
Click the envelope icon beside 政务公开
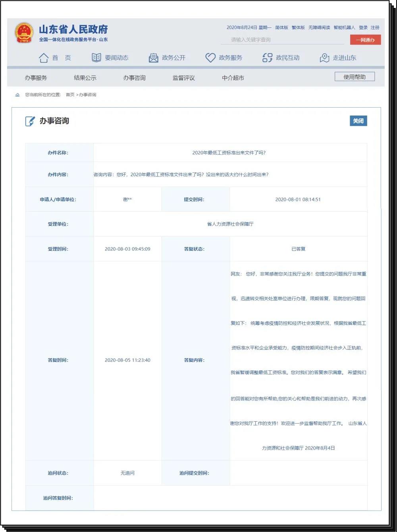coord(153,58)
